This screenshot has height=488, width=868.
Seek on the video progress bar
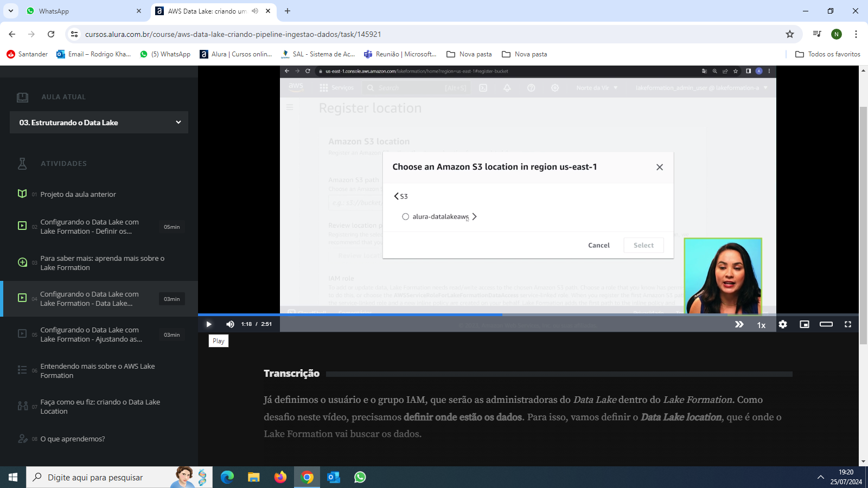pyautogui.click(x=528, y=314)
